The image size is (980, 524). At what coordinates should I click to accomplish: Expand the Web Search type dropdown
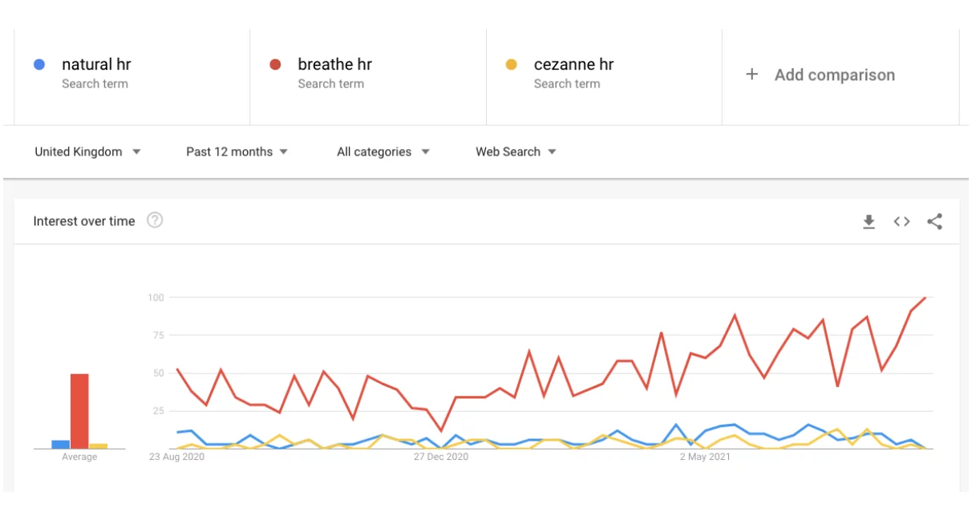(x=515, y=151)
